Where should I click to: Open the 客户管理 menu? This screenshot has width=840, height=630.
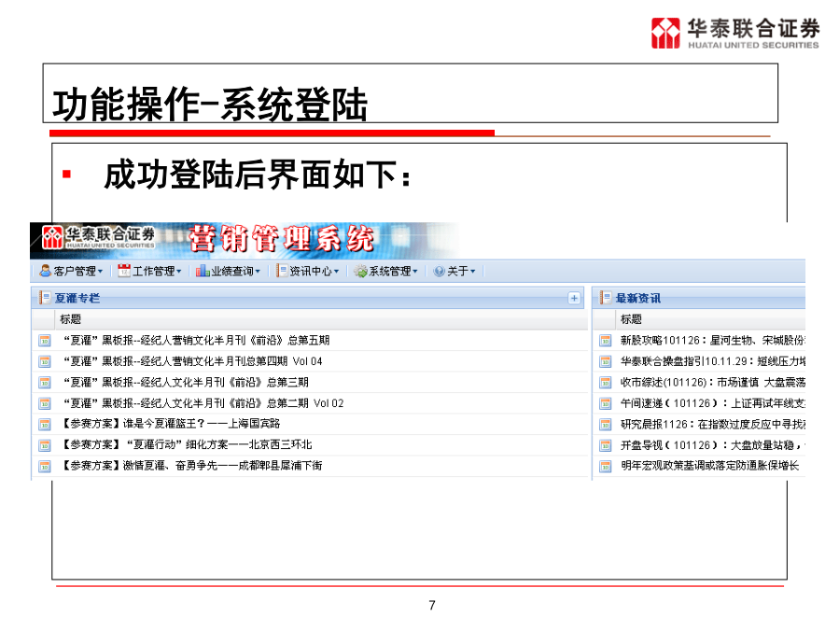click(71, 272)
